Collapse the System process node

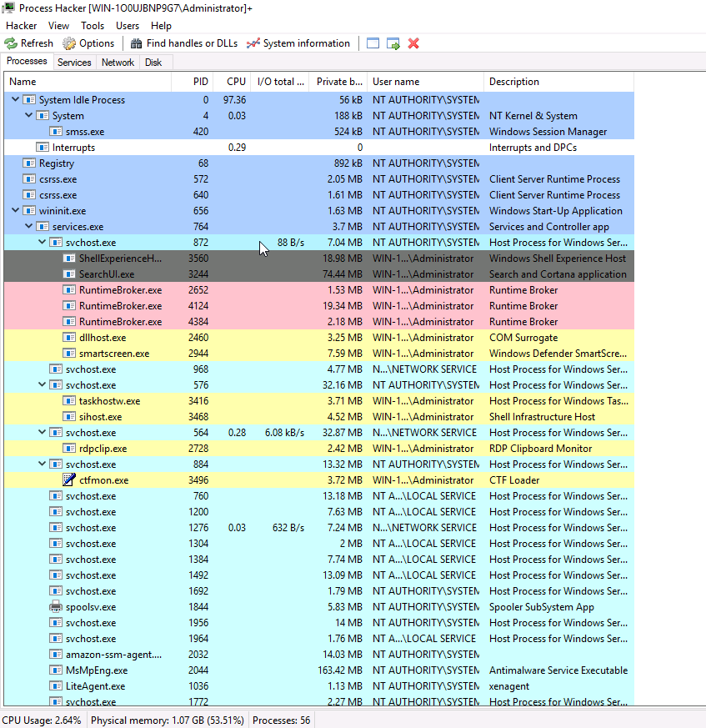(x=29, y=115)
